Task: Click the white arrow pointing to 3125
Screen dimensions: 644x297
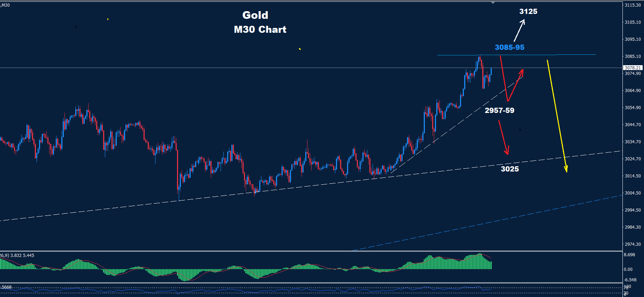Action: click(519, 31)
